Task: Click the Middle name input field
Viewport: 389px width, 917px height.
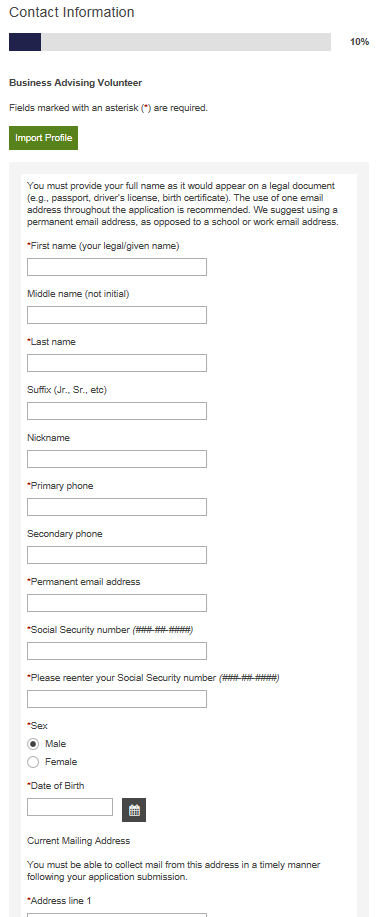Action: click(x=117, y=315)
